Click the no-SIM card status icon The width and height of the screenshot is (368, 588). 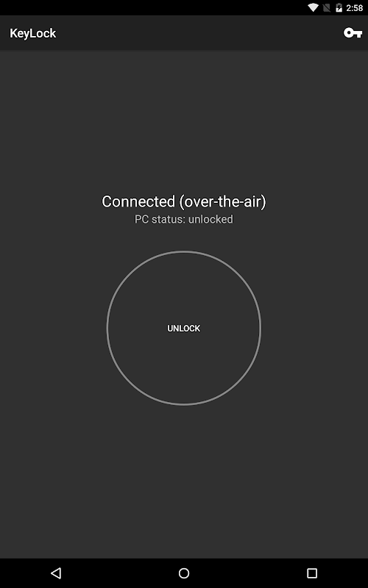click(326, 7)
